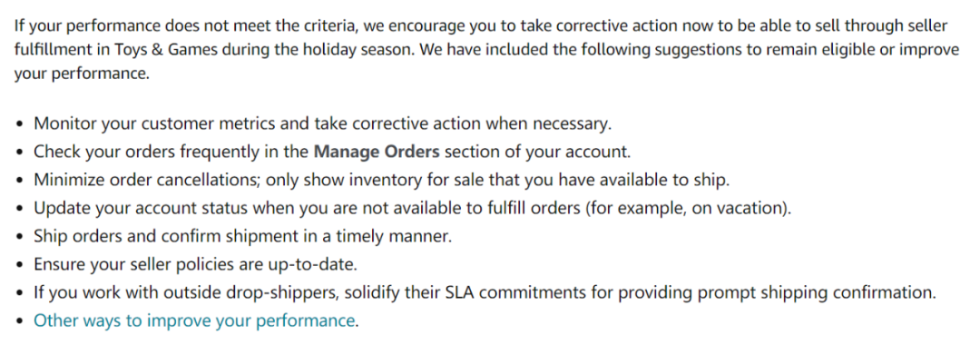Click the outside drop-shippers SLA commitments line
Image resolution: width=980 pixels, height=345 pixels.
[485, 292]
